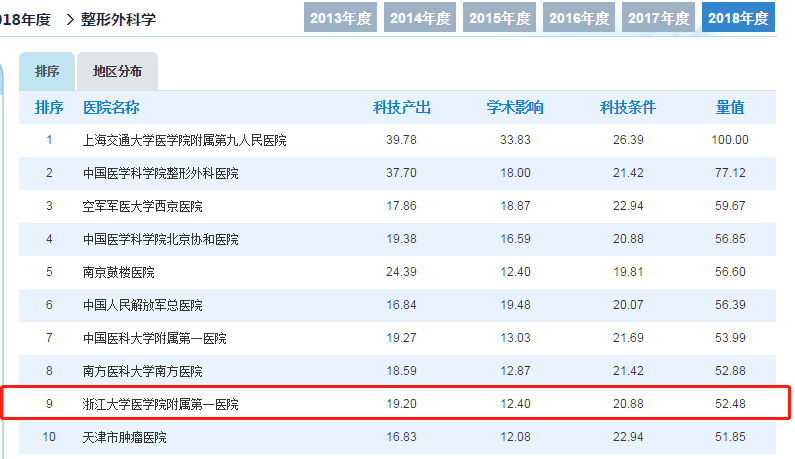Viewport: 795px width, 459px height.
Task: Click the 18.87 学术影响 value
Action: tap(515, 206)
